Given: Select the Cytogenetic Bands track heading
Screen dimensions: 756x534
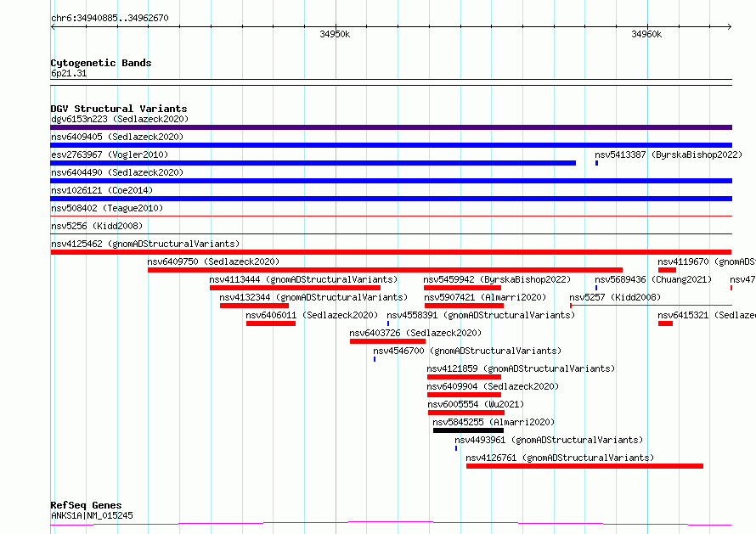Looking at the screenshot, I should click(x=101, y=63).
